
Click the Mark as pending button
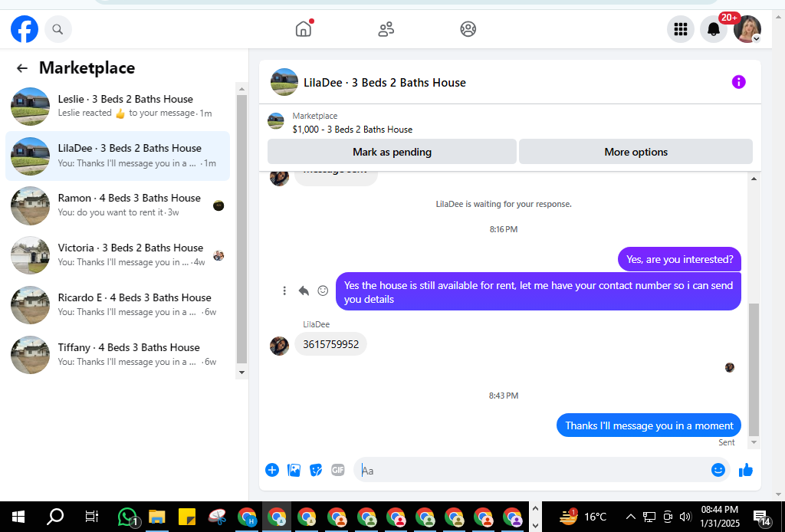click(392, 152)
